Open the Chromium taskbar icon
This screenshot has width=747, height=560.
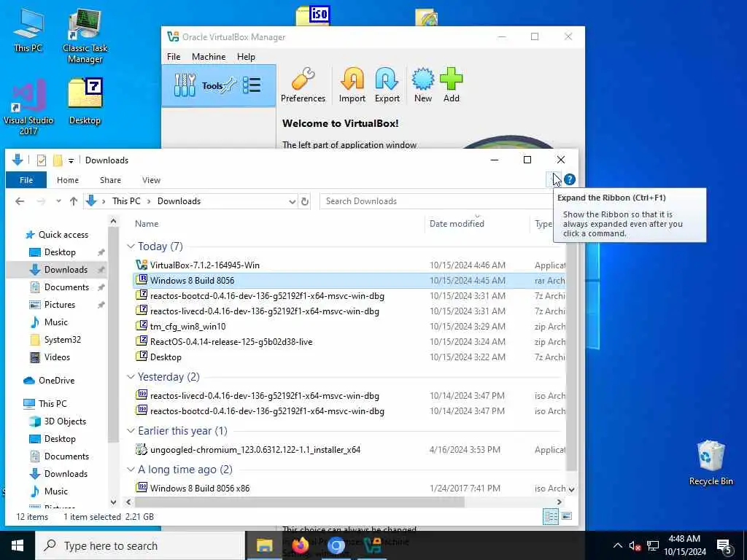point(336,545)
